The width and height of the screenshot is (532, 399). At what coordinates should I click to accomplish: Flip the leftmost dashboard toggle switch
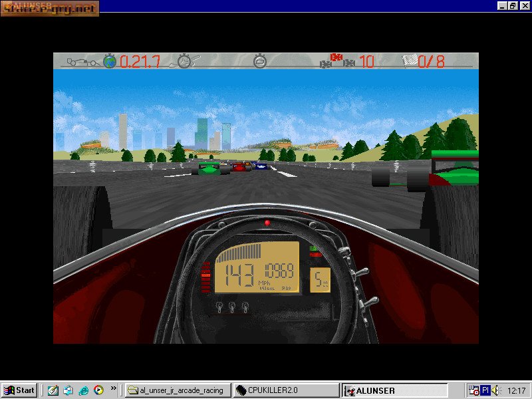[x=219, y=307]
